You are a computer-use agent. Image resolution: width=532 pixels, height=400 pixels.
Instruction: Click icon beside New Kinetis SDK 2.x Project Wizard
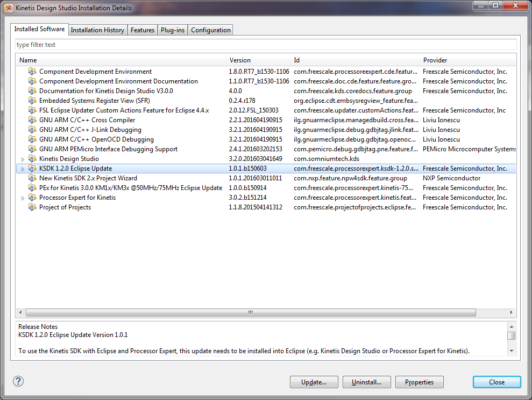tap(32, 178)
